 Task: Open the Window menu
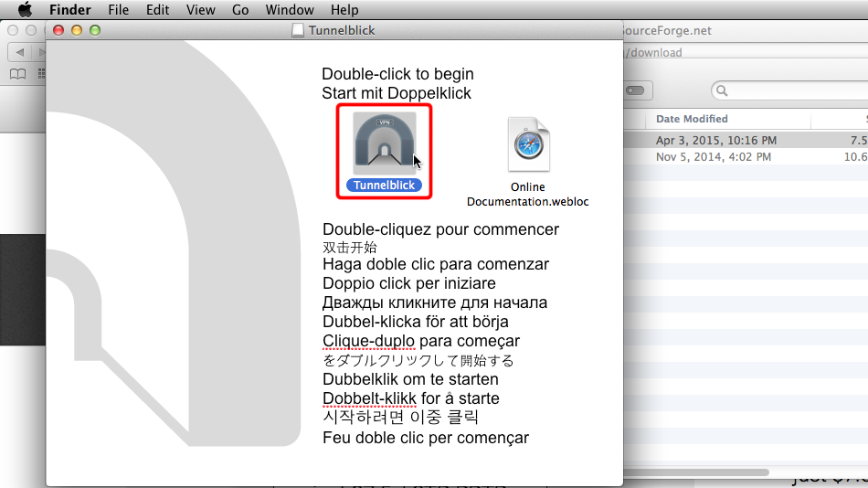289,10
